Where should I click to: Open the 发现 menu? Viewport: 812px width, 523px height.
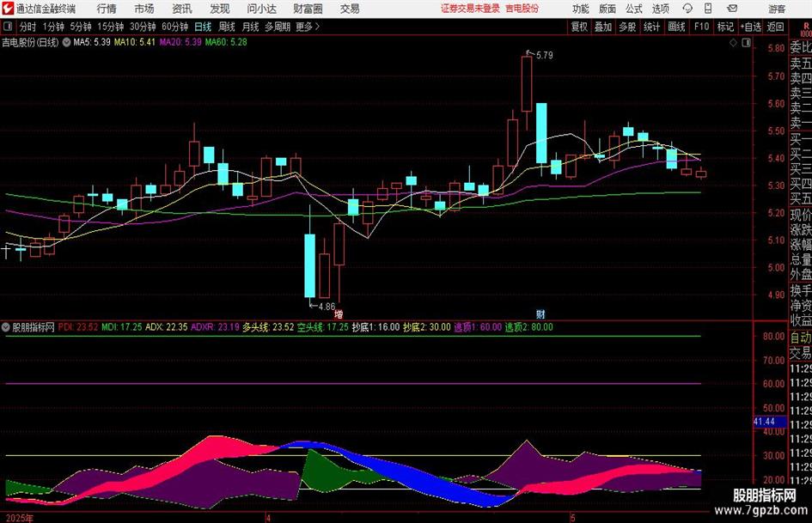220,9
